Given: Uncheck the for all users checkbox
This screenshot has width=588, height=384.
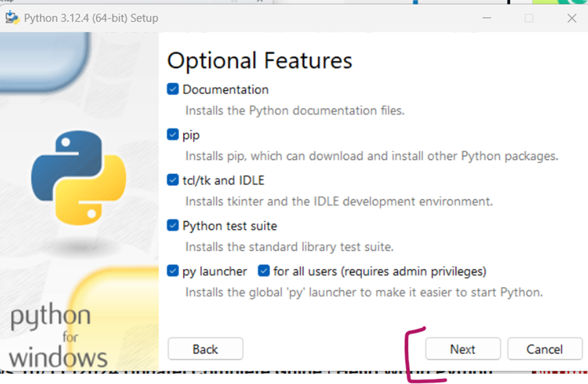Looking at the screenshot, I should click(263, 271).
